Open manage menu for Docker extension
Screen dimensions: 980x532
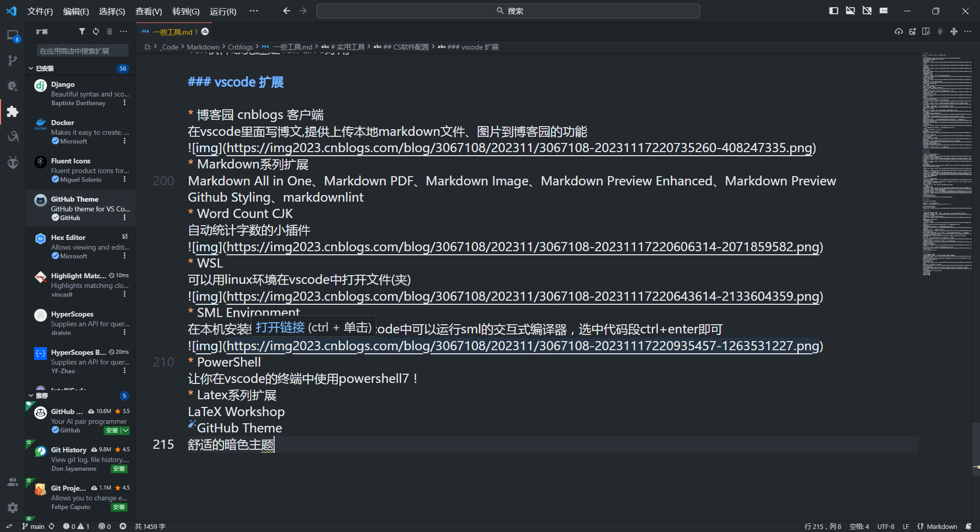[125, 141]
